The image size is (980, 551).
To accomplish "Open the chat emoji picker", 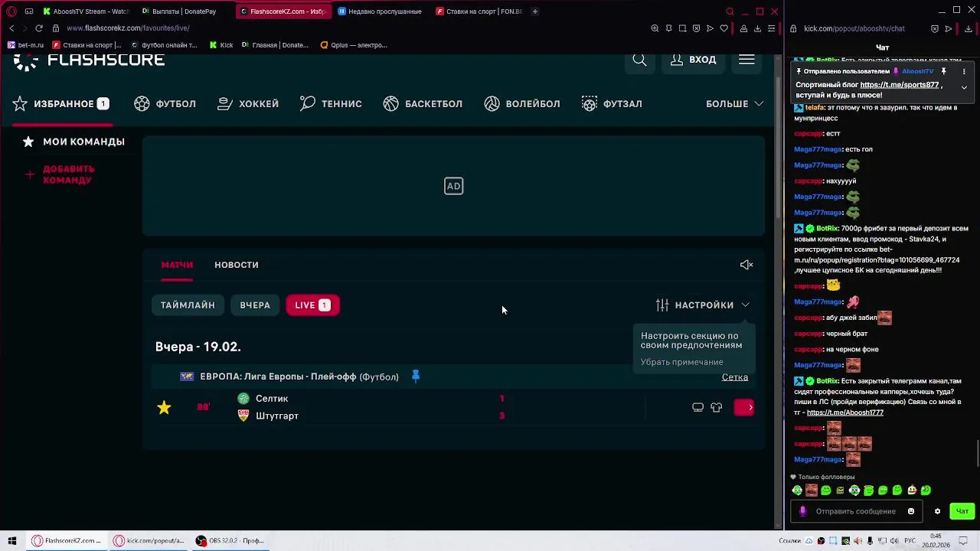I will point(910,511).
